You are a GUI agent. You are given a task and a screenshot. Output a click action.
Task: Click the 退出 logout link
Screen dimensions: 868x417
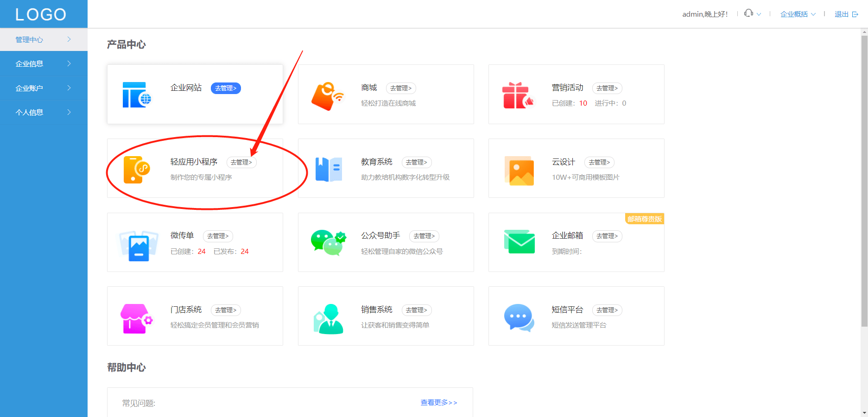point(846,14)
